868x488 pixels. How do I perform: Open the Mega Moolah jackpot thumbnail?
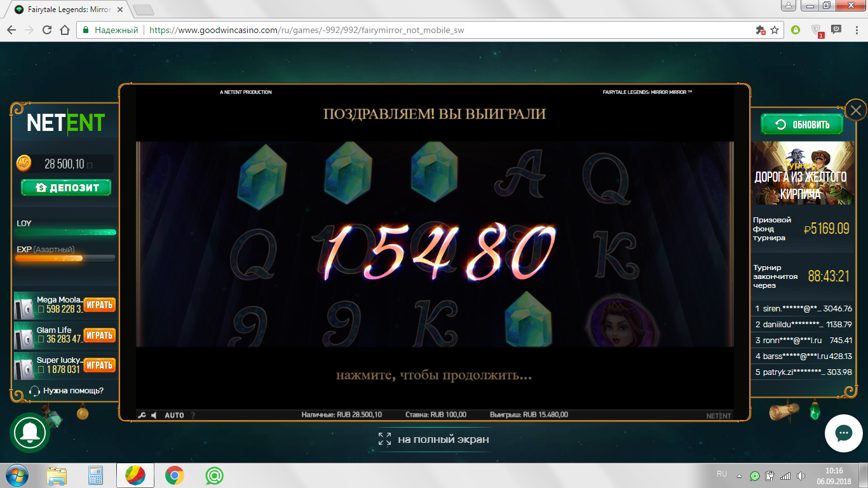click(x=24, y=305)
